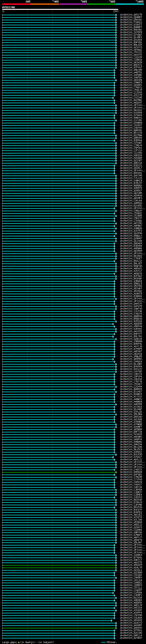
Task: Select hit UniRef100_C1ZQY6
Action: click(131, 93)
